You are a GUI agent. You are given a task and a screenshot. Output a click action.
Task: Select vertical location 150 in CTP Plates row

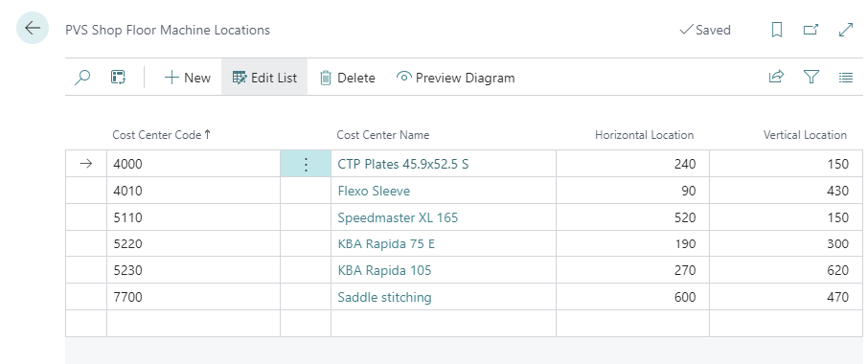pos(786,164)
